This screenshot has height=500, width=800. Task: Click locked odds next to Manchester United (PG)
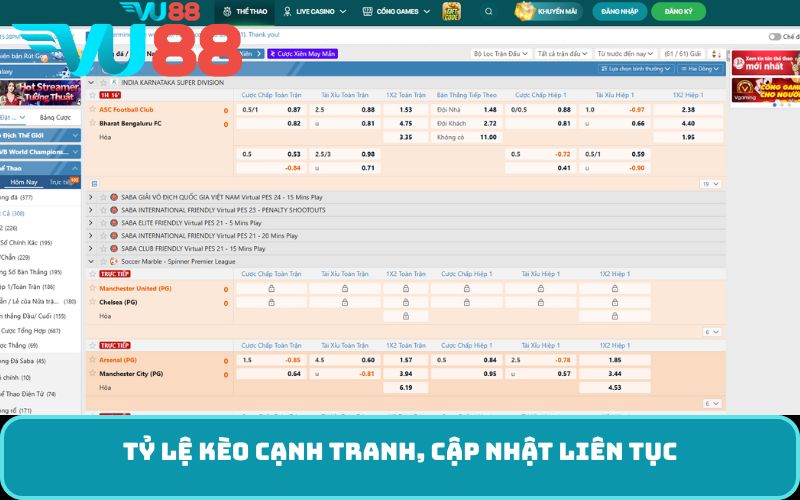tap(271, 289)
